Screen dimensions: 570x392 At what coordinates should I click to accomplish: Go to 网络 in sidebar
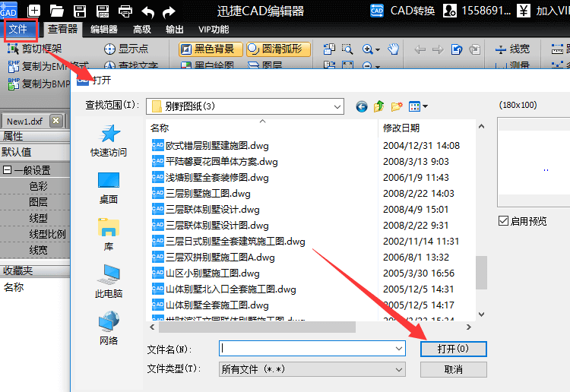click(x=109, y=328)
